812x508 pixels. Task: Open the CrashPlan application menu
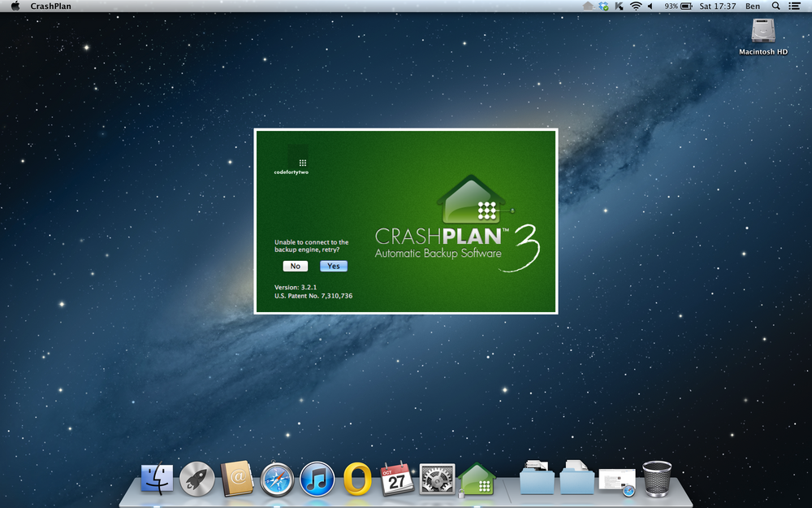click(x=50, y=7)
